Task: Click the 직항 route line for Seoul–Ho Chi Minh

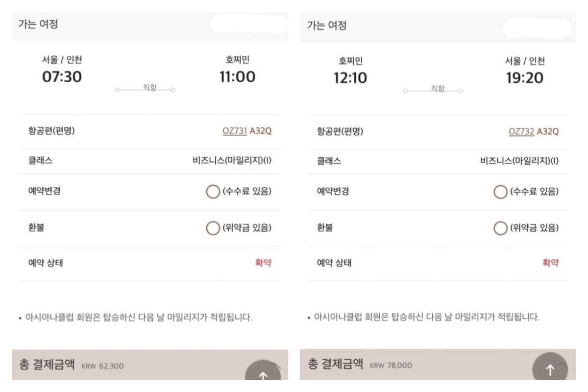Action: click(145, 89)
